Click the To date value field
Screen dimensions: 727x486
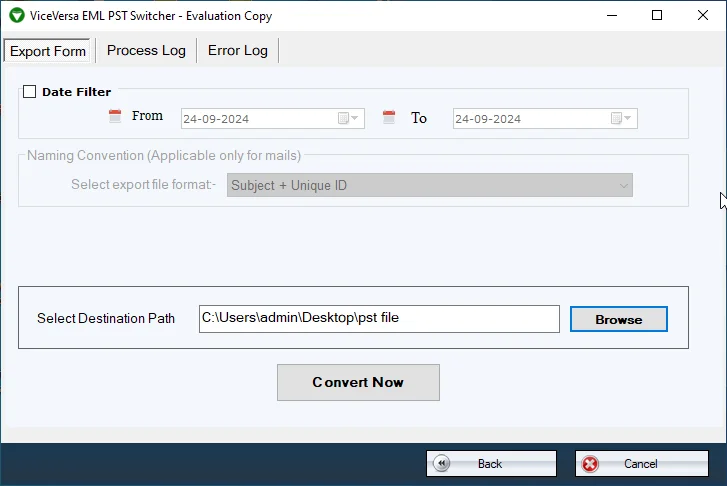545,118
